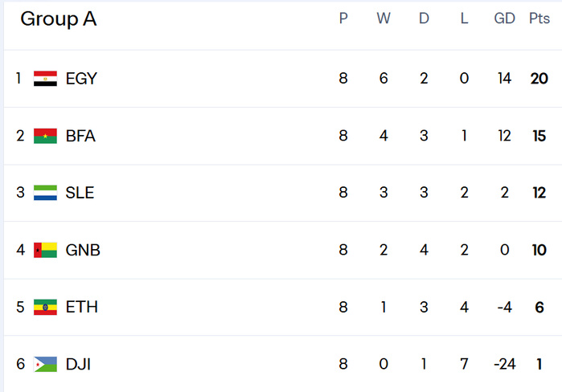
Task: Click the Egypt flag icon
Action: [x=45, y=79]
